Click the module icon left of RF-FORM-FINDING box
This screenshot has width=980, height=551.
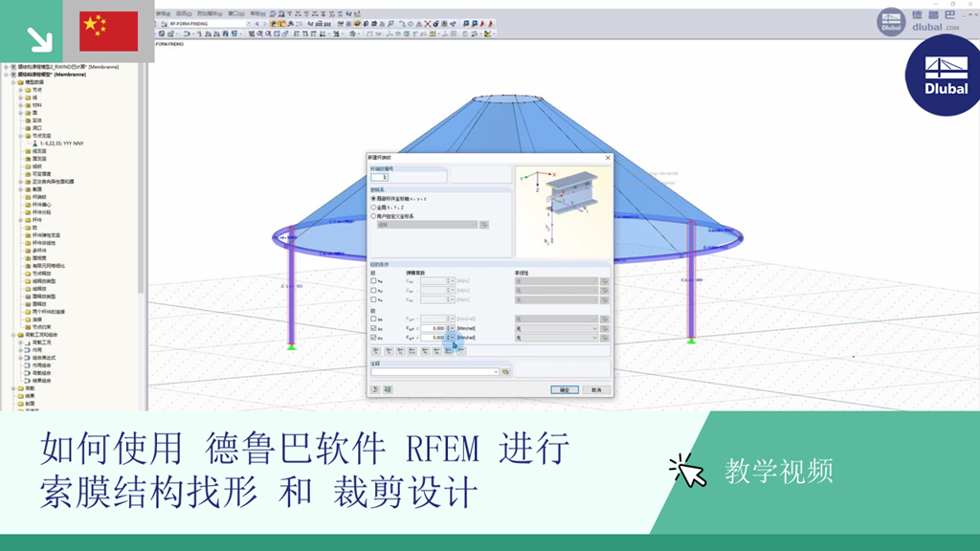tap(164, 24)
